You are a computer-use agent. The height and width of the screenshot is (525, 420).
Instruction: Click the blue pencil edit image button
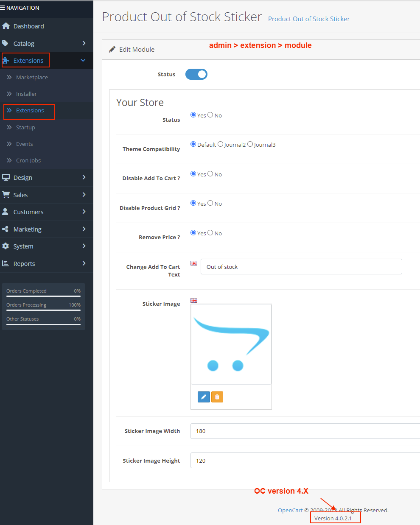[x=204, y=397]
